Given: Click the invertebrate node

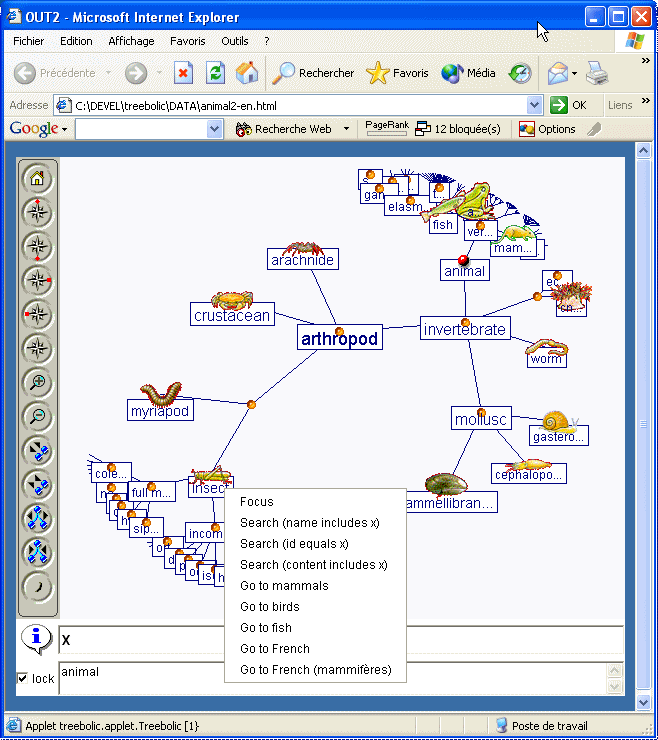Looking at the screenshot, I should click(465, 329).
